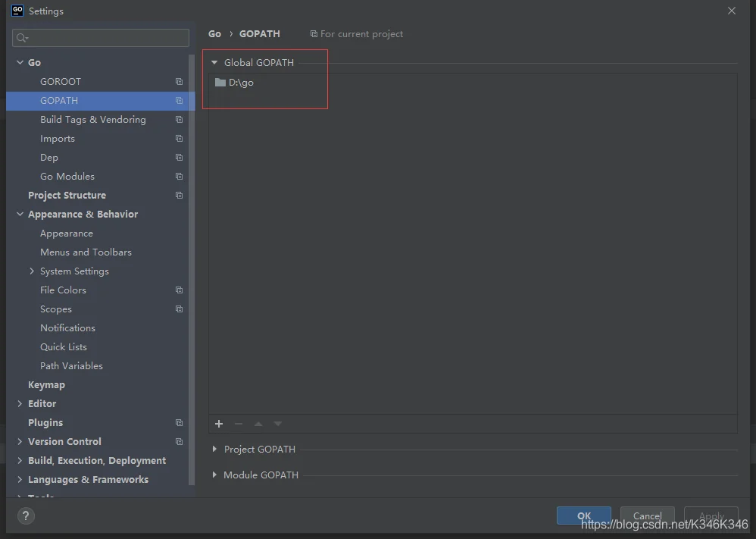Click the OK button
This screenshot has height=539, width=756.
point(584,515)
